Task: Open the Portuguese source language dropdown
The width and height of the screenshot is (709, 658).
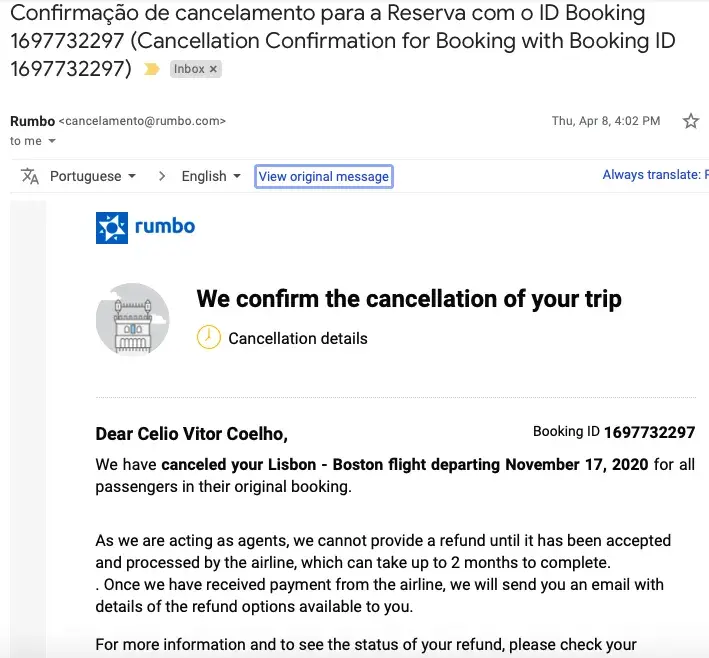Action: coord(92,176)
